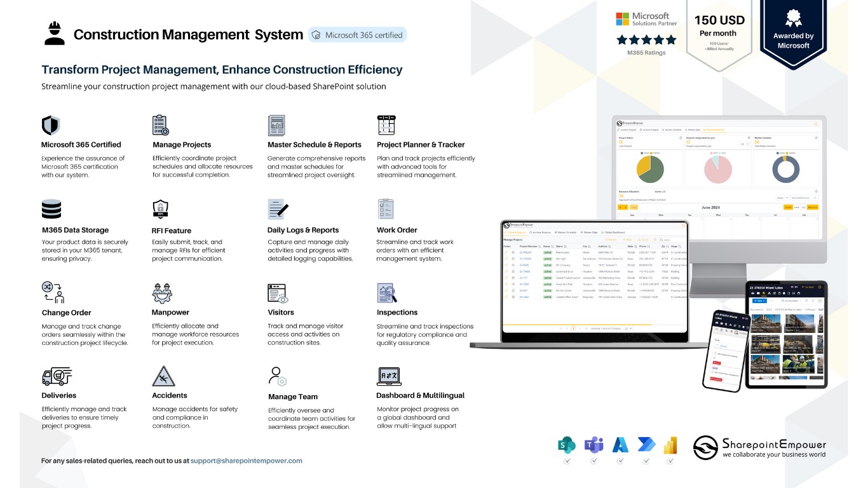Screen dimensions: 868x488
Task: Click Transform Project Management headline text
Action: click(222, 69)
